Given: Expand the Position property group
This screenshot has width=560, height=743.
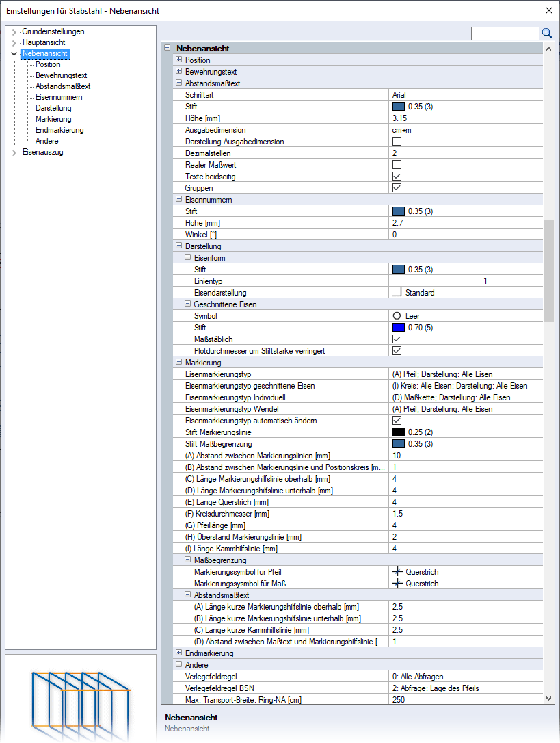Looking at the screenshot, I should coord(178,60).
